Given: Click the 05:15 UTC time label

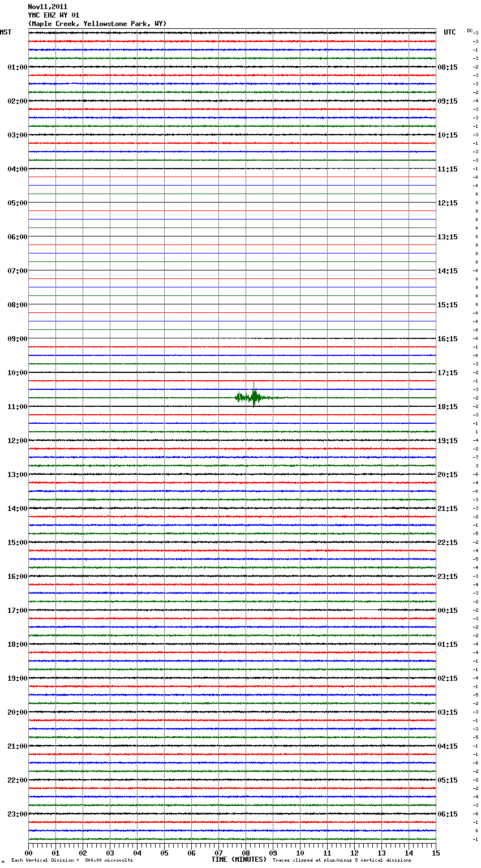Looking at the screenshot, I should (x=448, y=780).
